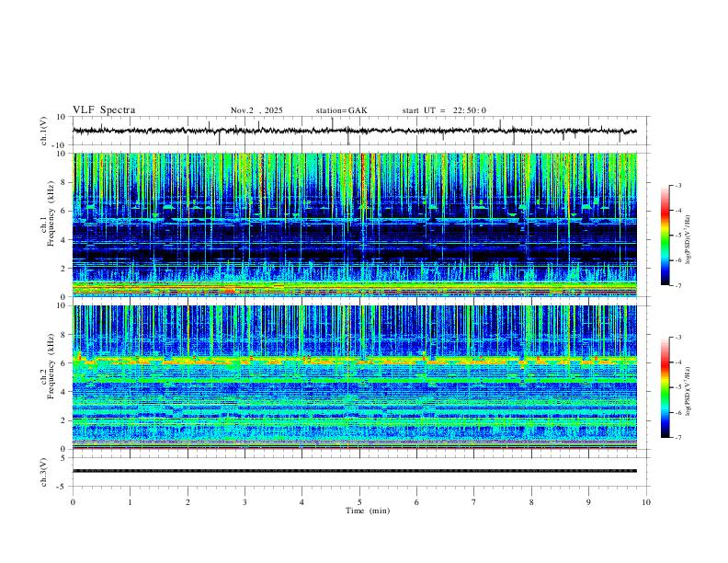Click the ch.1 'log(PSD)(V²/Hz)' colorbar label
The image size is (728, 563).
(x=688, y=240)
